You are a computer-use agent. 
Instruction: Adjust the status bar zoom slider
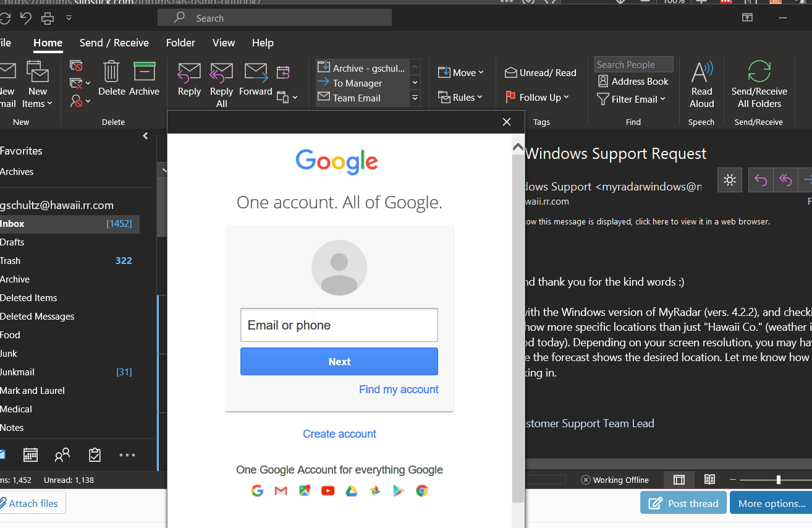point(778,480)
